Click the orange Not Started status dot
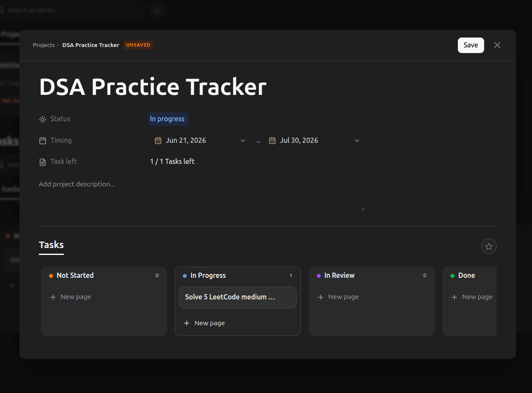The width and height of the screenshot is (532, 393). 51,276
